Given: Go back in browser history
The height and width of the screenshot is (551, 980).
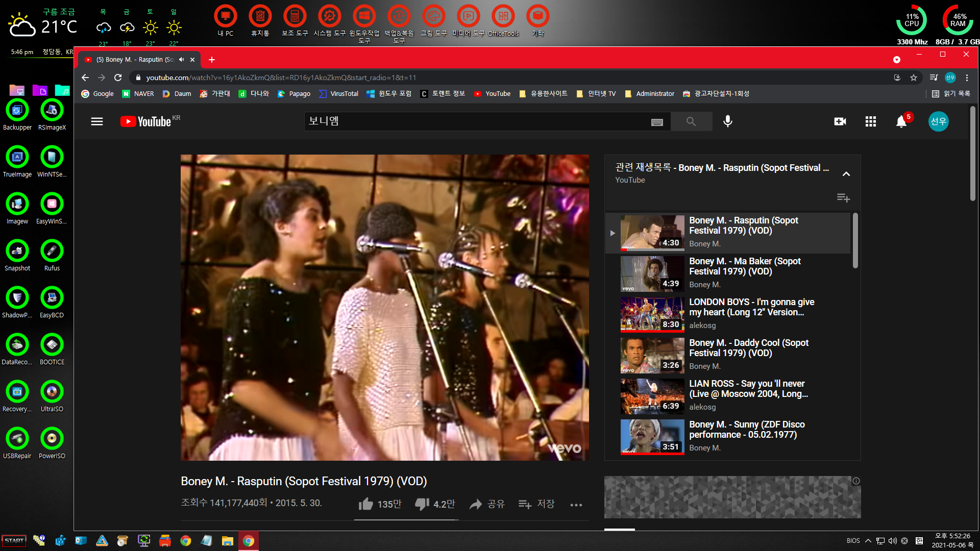Looking at the screenshot, I should (85, 78).
